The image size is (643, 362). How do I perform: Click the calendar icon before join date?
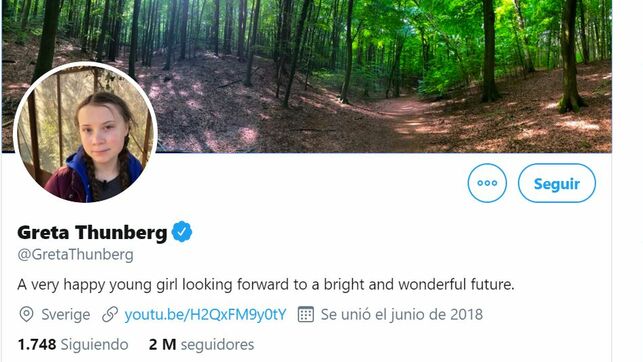(306, 314)
